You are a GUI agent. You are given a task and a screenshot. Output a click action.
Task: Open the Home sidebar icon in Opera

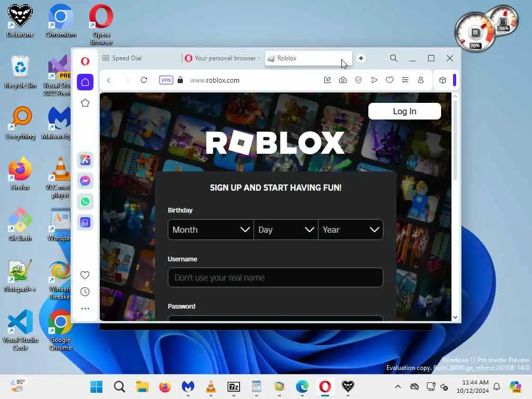point(85,82)
